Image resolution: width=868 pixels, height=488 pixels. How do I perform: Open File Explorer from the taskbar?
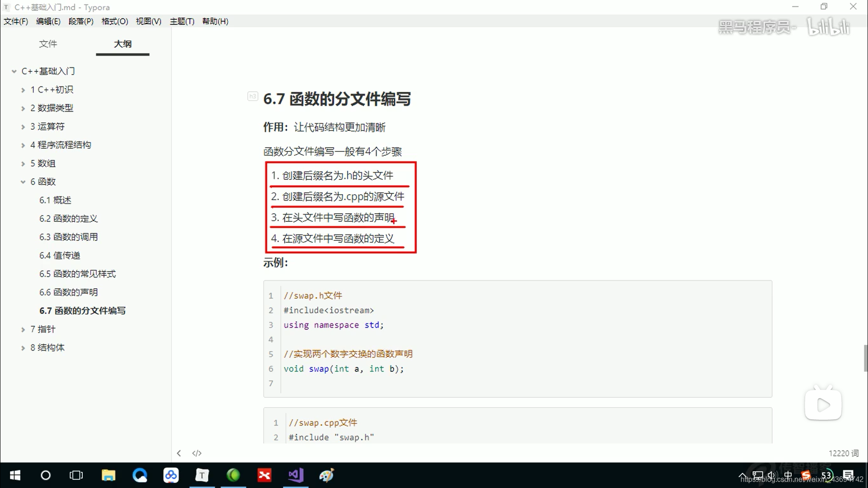[108, 475]
